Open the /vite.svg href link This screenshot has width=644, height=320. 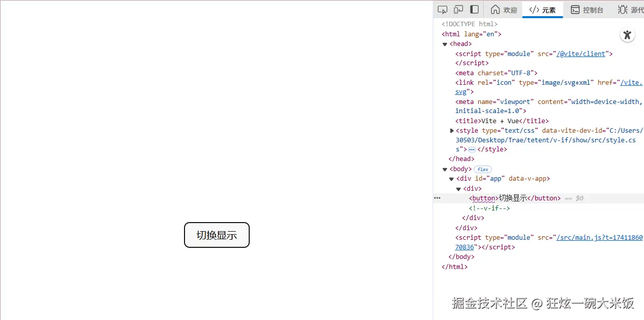(x=631, y=82)
